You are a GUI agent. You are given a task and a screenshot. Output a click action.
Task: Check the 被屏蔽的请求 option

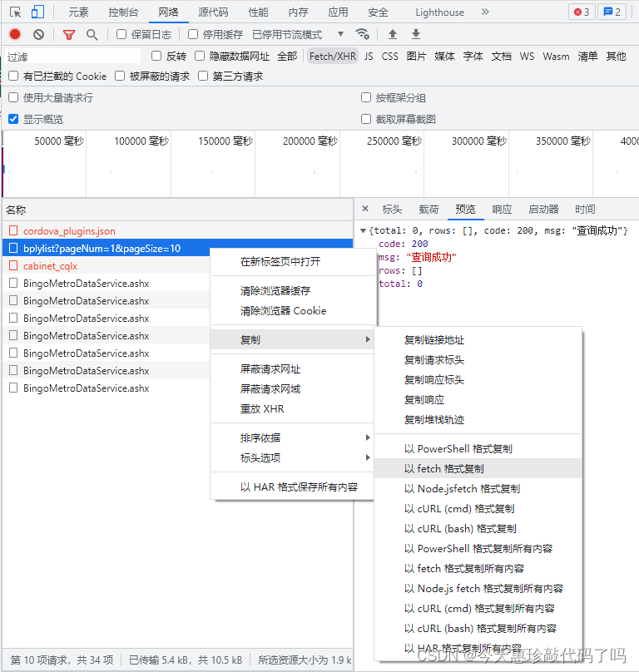pos(120,76)
